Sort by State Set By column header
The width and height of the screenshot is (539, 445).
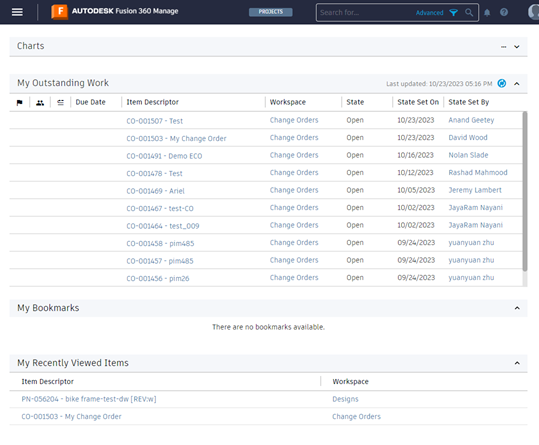pos(469,102)
